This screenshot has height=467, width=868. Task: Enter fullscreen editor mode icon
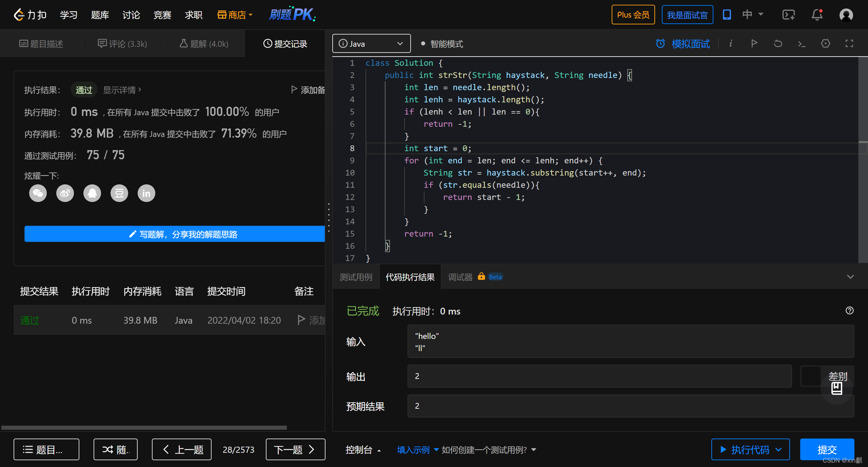click(x=849, y=43)
